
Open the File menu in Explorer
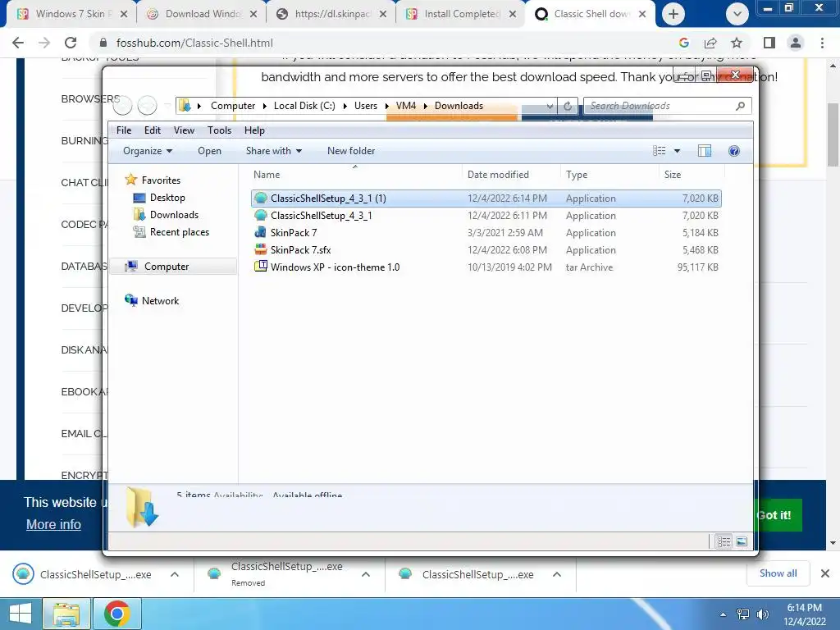[x=124, y=130]
